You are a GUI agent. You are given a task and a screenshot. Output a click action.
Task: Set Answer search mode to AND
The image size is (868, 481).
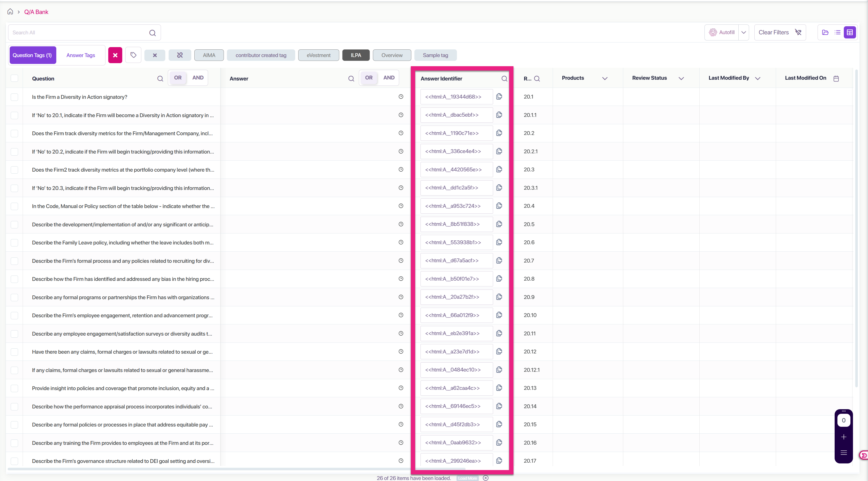coord(389,77)
